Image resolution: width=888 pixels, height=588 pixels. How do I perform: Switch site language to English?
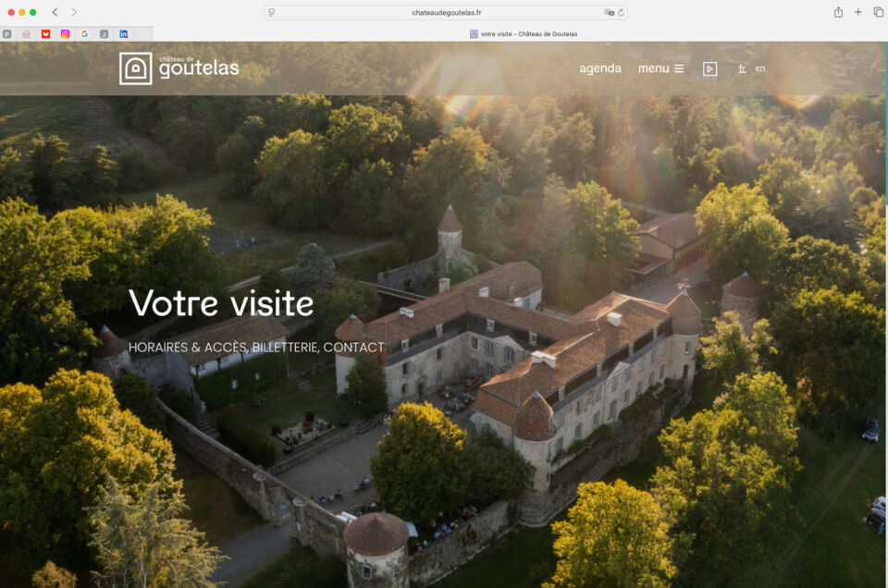coord(760,68)
